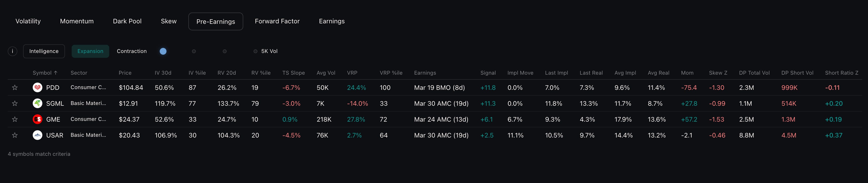The height and width of the screenshot is (183, 868).
Task: Click the PDD company logo
Action: (x=37, y=88)
